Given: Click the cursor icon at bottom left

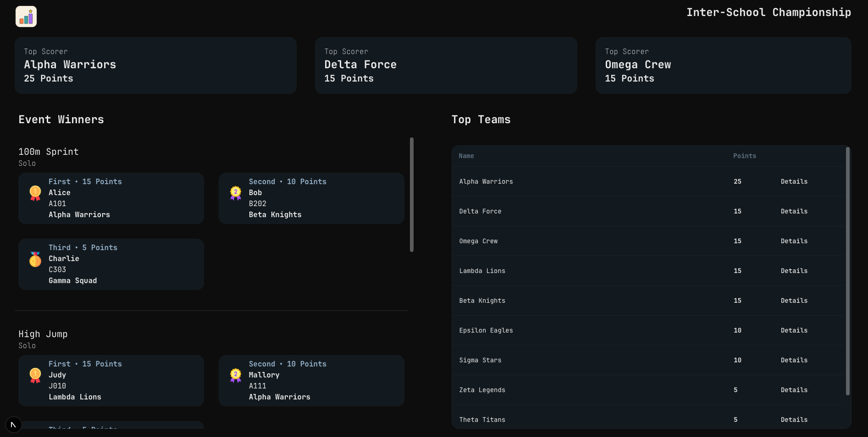Looking at the screenshot, I should 13,424.
